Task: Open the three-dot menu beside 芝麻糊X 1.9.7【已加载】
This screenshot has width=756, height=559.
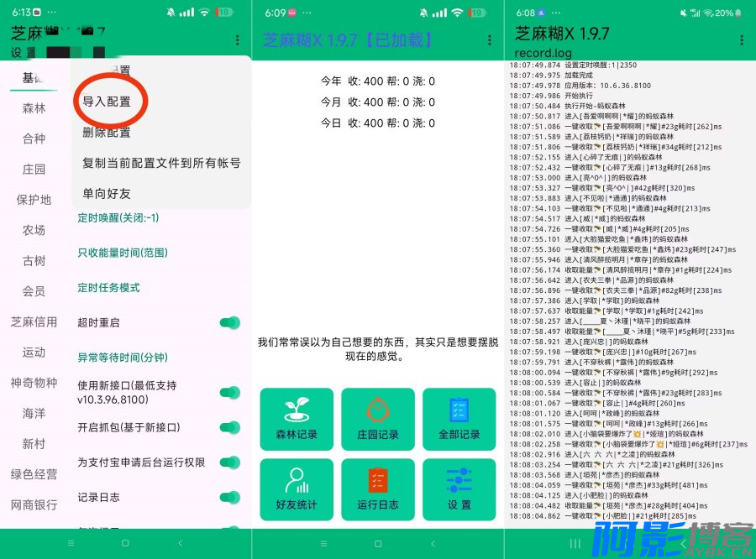Action: 490,40
